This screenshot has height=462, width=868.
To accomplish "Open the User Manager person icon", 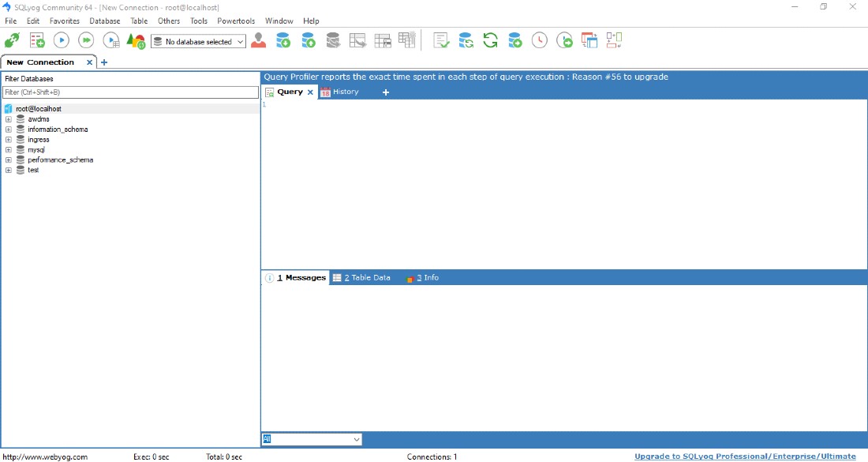I will click(x=259, y=40).
